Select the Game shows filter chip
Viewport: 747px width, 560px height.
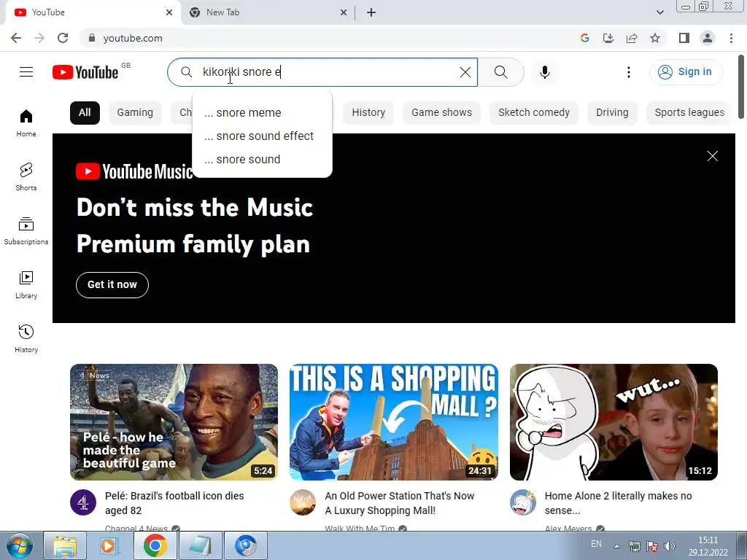coord(441,113)
